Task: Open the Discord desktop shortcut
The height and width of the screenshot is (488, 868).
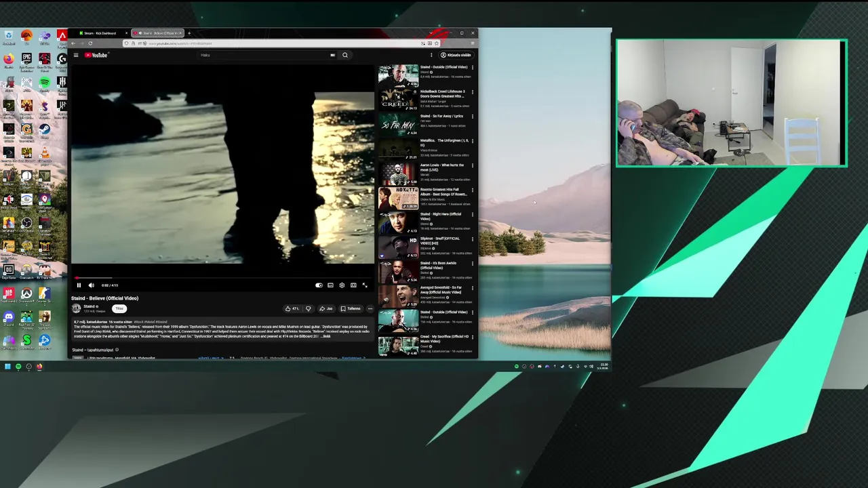Action: point(8,318)
